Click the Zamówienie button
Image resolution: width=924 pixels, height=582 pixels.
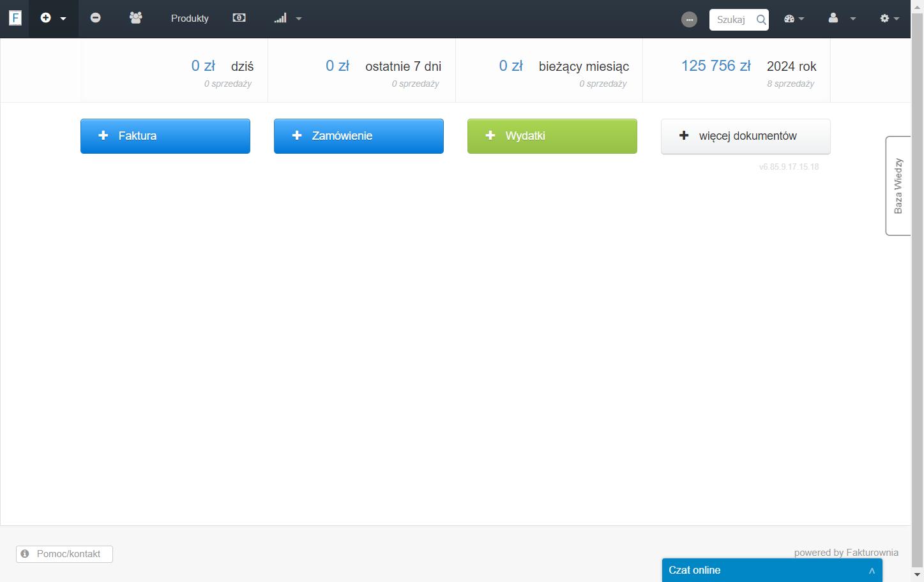click(x=359, y=136)
